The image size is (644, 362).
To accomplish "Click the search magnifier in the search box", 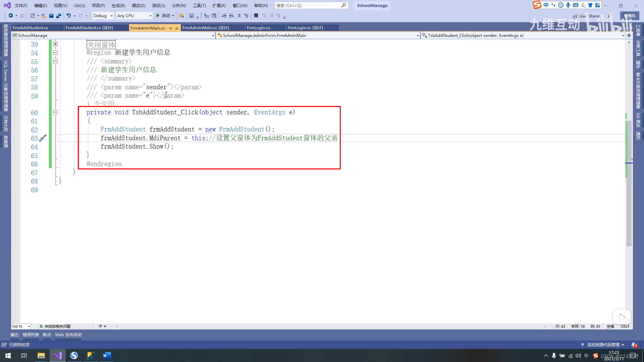I will 343,5.
